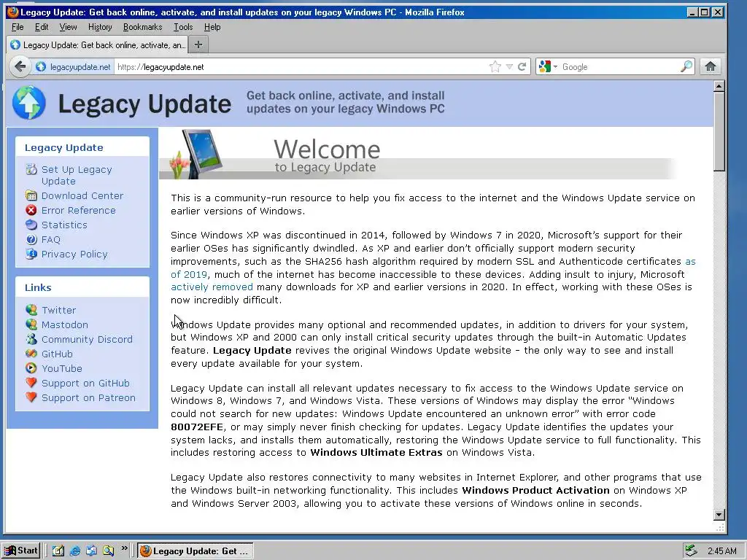
Task: Bookmark this page with the star icon
Action: click(495, 66)
